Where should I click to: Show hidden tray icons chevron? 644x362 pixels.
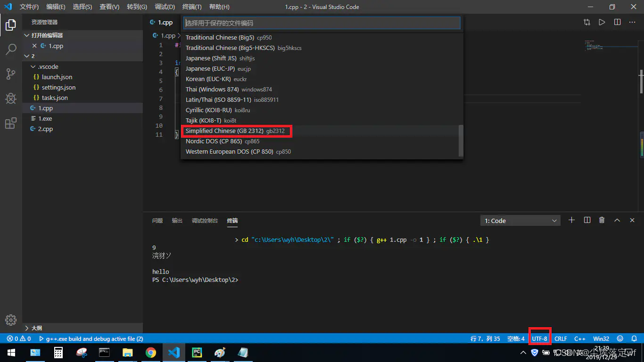(523, 353)
